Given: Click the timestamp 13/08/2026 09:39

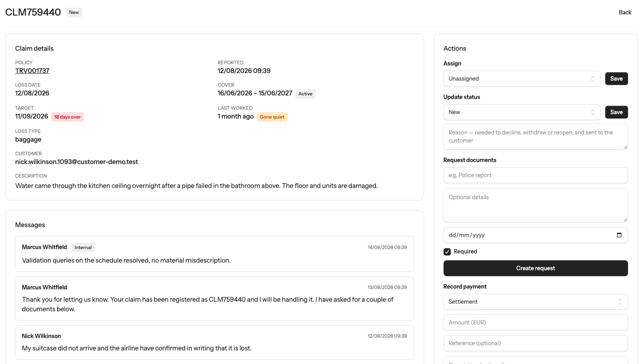Looking at the screenshot, I should (x=387, y=287).
